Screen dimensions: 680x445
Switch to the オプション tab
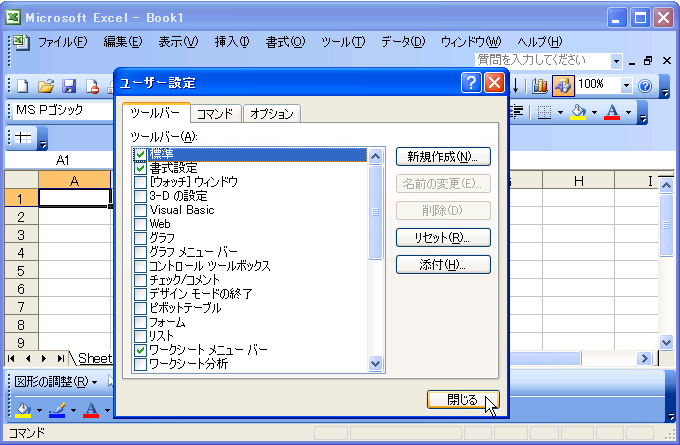pyautogui.click(x=272, y=114)
